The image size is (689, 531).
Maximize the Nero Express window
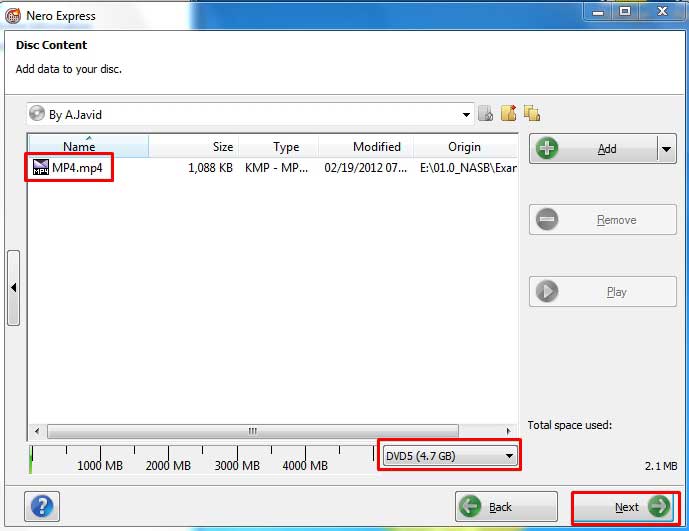point(625,12)
